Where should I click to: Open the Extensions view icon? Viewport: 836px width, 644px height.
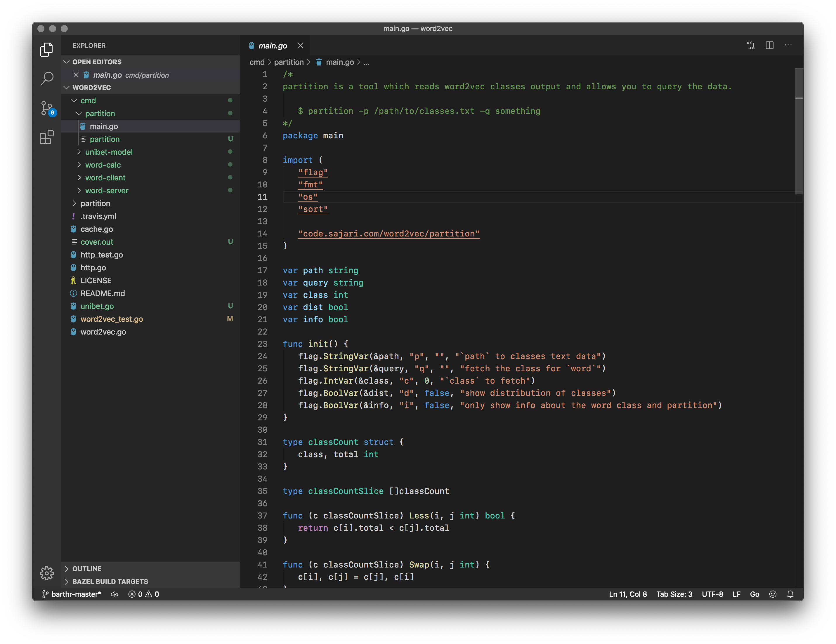click(47, 137)
